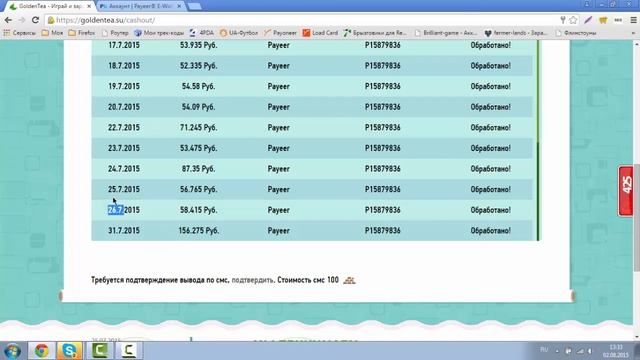Open the Chrome hamburger menu
640x360 pixels.
click(x=633, y=20)
